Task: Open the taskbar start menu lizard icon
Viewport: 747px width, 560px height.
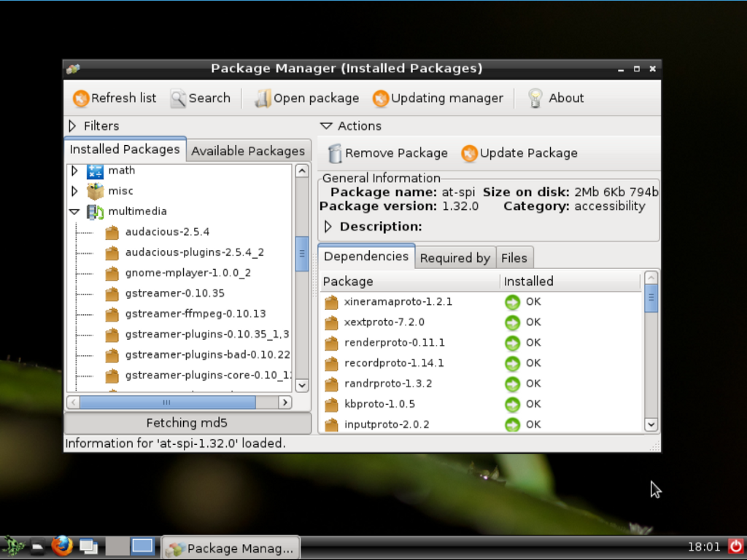Action: click(13, 547)
